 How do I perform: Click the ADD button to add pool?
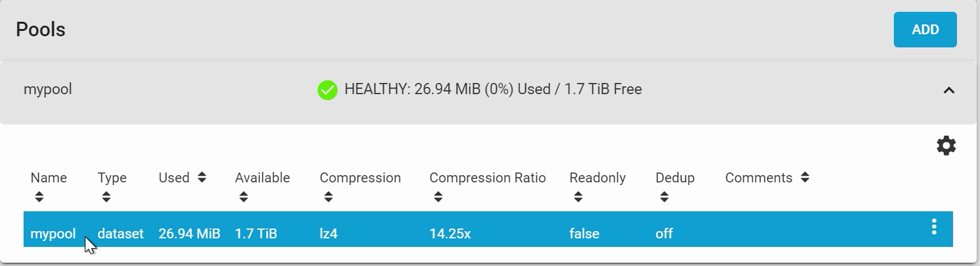[925, 30]
